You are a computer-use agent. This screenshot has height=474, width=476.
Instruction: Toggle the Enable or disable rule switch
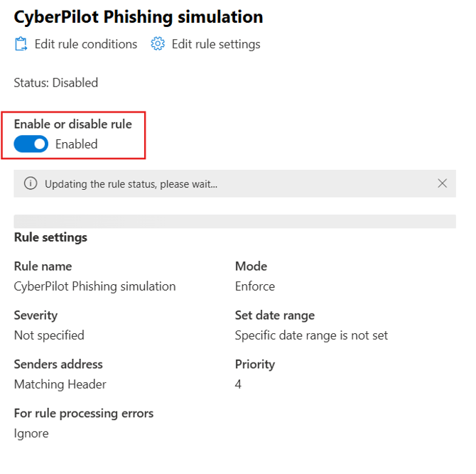point(31,144)
